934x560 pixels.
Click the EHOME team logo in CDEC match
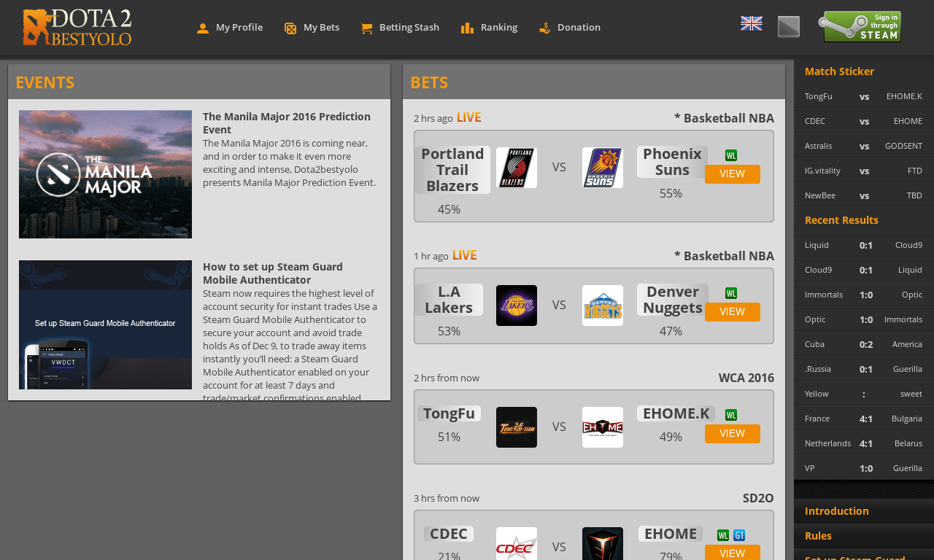603,544
